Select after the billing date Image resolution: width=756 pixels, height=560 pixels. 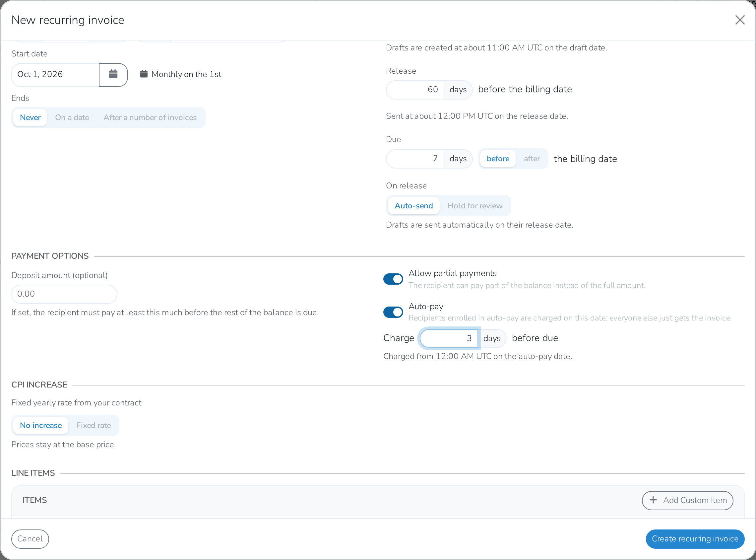532,159
